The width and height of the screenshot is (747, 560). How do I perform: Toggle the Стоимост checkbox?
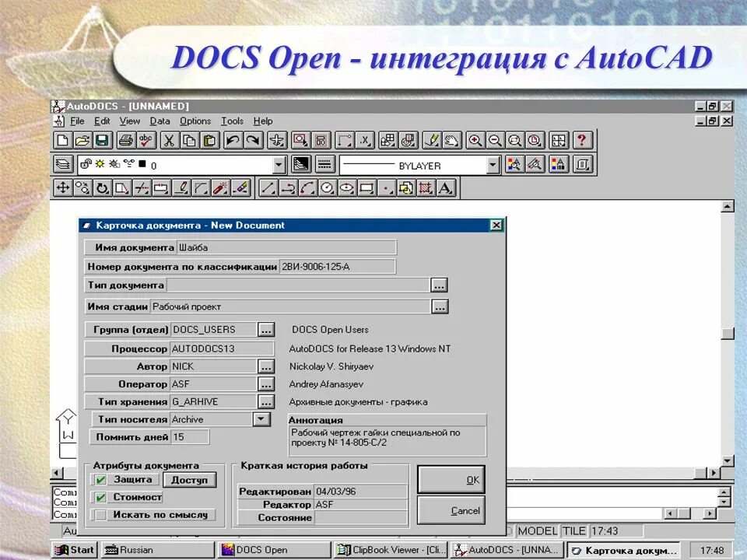point(100,498)
